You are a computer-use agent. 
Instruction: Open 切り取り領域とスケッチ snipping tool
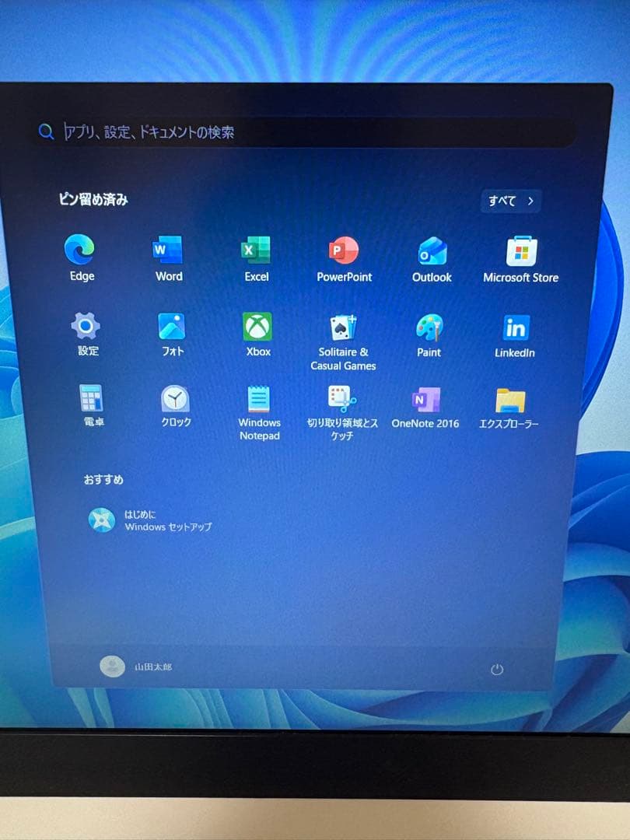[342, 398]
